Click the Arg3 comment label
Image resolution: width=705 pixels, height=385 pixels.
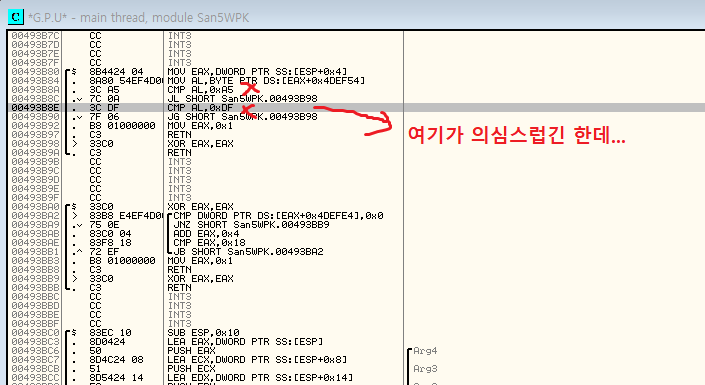(x=425, y=368)
